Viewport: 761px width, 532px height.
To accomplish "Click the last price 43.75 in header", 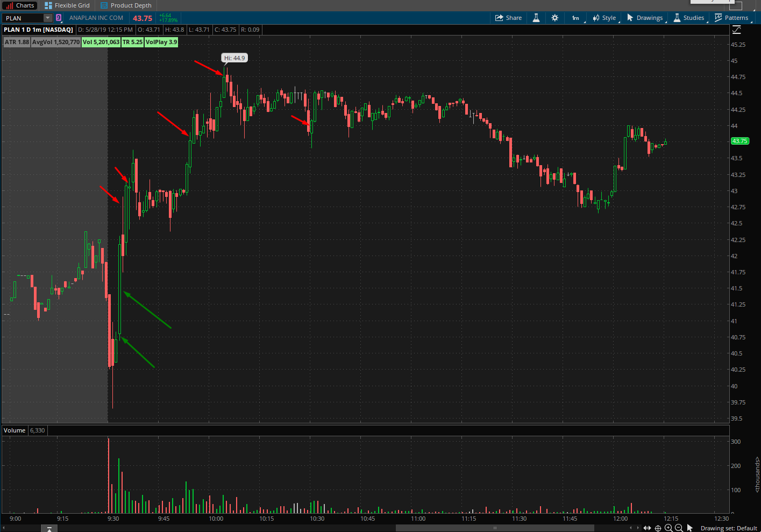I will coord(143,18).
